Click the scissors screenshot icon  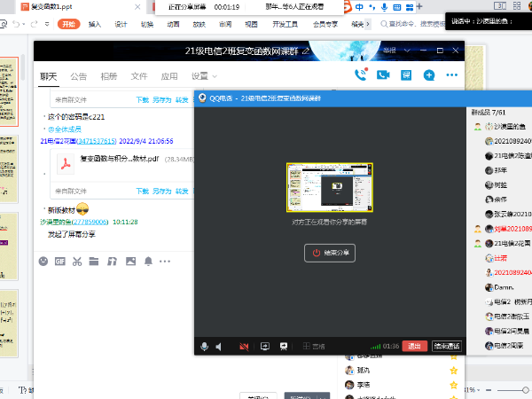77,262
